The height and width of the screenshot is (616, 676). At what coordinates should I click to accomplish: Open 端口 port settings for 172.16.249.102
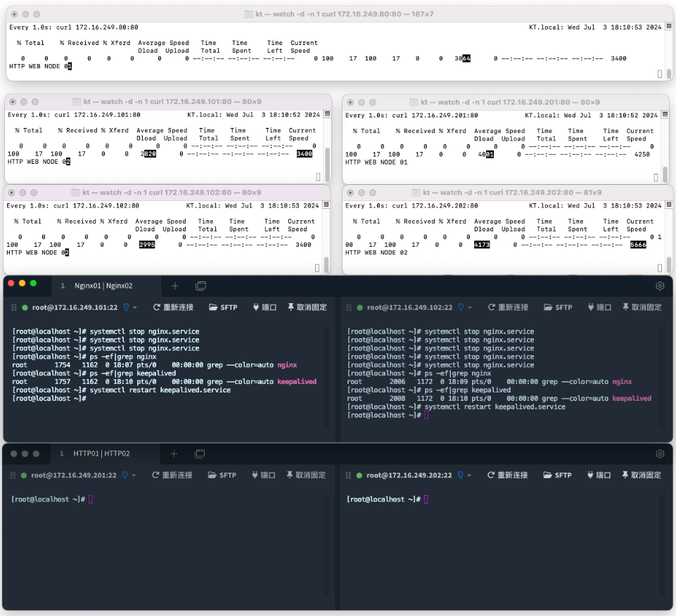click(599, 307)
